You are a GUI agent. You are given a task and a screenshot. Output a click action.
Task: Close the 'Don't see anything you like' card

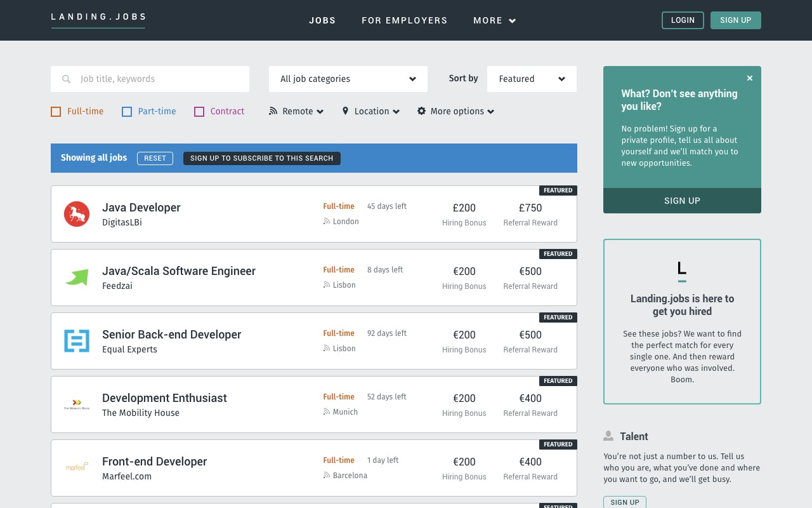[750, 78]
